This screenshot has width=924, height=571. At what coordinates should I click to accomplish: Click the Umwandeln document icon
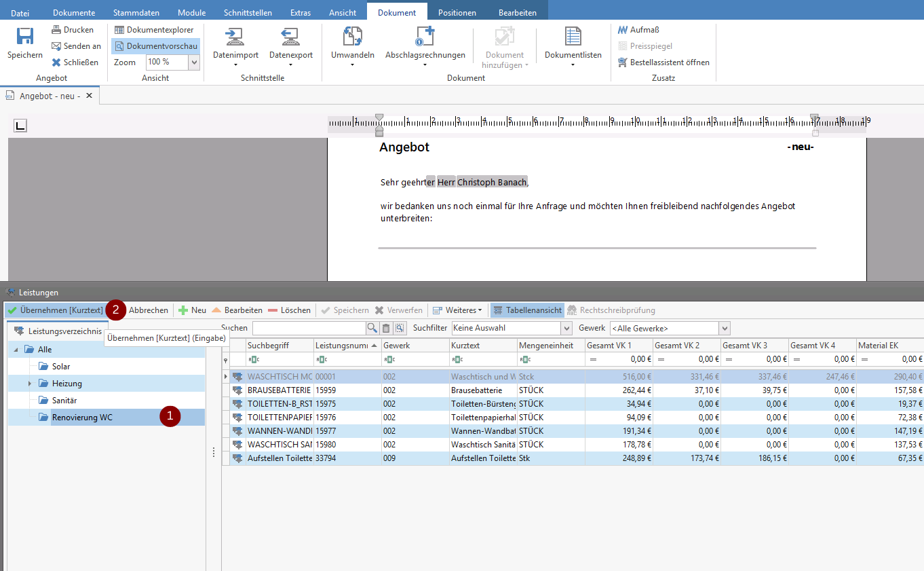[x=352, y=37]
